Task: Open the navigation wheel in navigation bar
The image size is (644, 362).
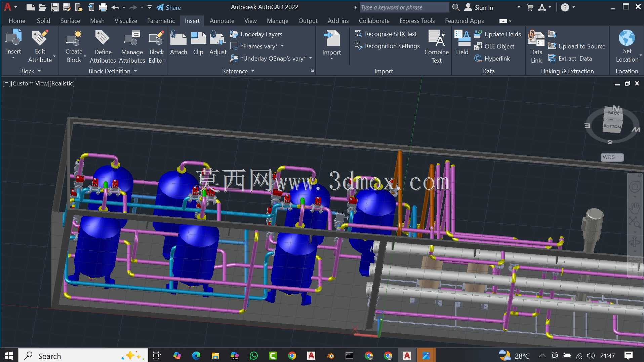Action: 635,187
